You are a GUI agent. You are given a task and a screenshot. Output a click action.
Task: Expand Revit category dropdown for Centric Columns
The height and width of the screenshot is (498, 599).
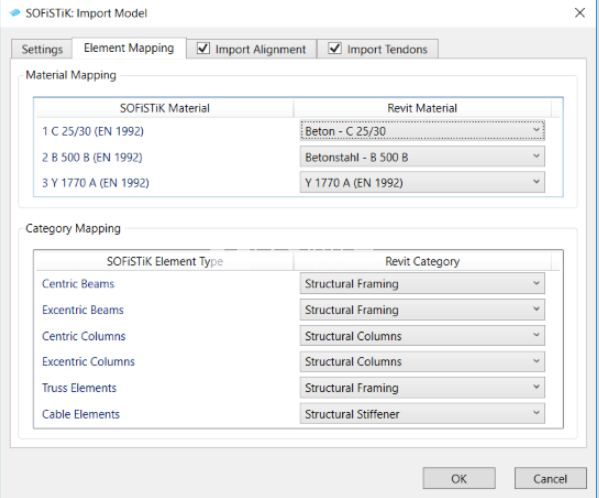coord(422,336)
